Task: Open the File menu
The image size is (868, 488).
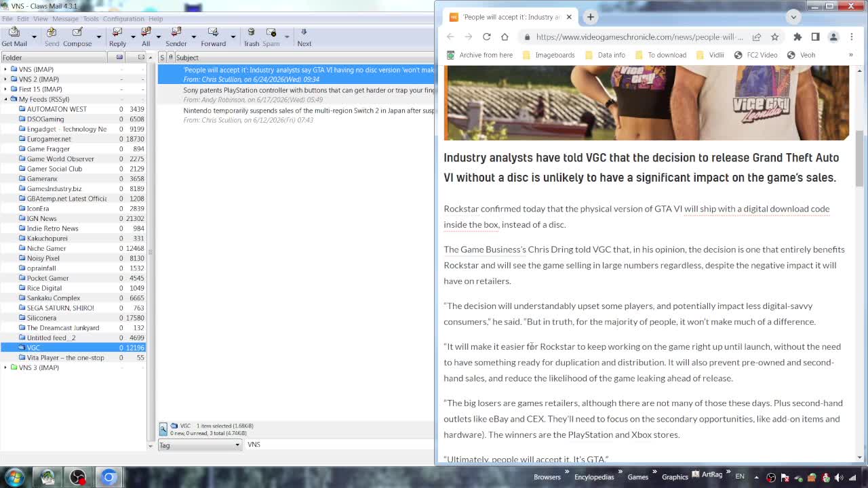Action: 7,19
